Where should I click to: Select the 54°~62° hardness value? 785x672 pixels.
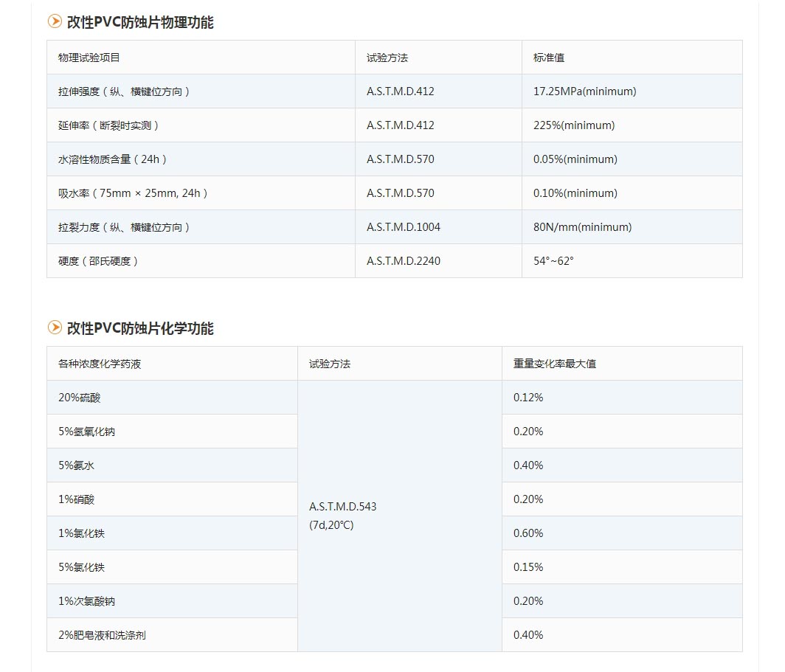coord(553,261)
